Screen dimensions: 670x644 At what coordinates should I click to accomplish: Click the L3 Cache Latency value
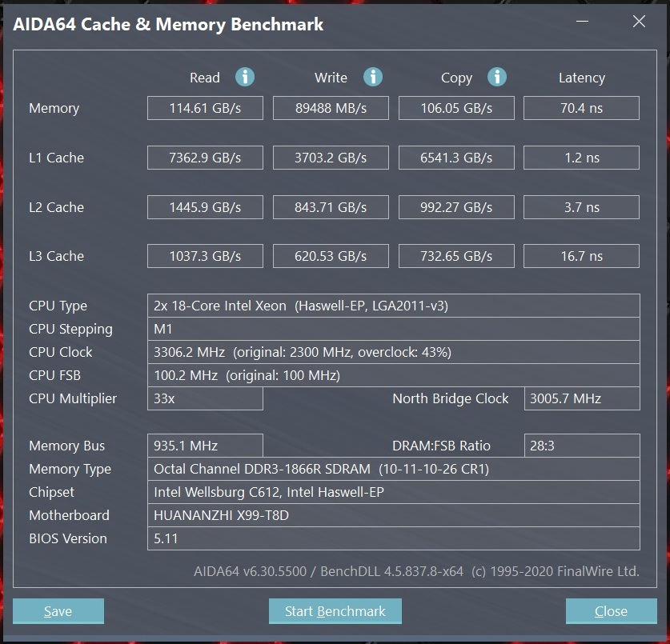pyautogui.click(x=581, y=256)
